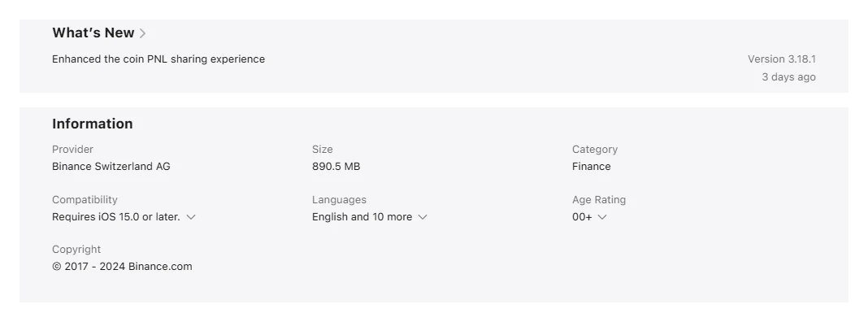Click the 3 days ago timestamp
This screenshot has height=322, width=868.
click(789, 77)
